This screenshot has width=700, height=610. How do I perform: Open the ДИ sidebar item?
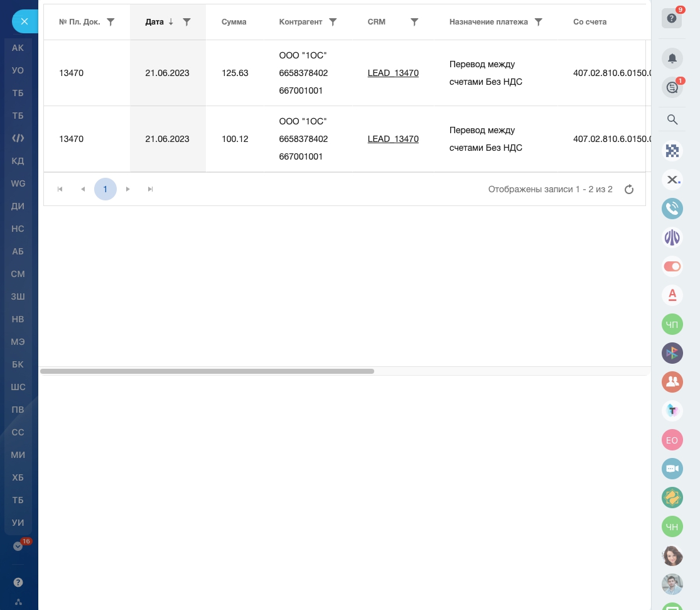(x=18, y=207)
